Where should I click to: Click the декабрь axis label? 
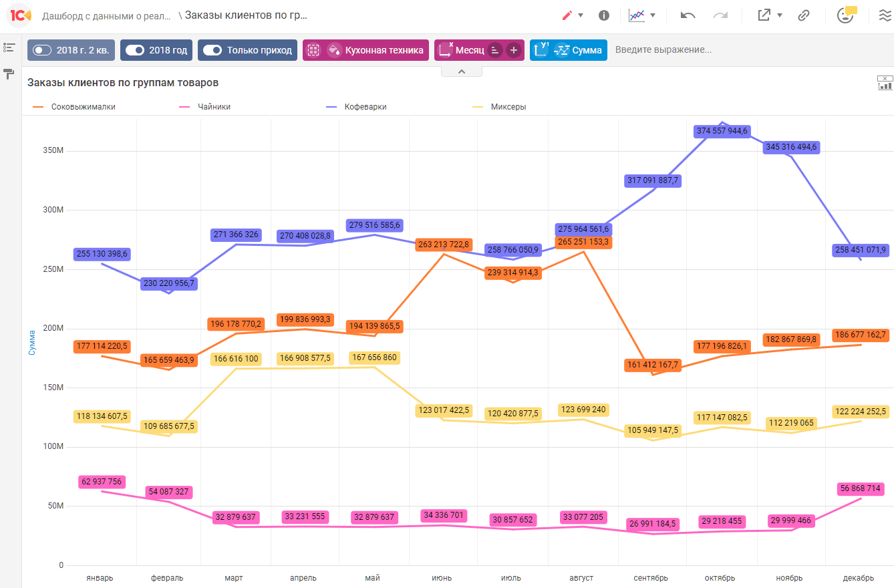(859, 578)
